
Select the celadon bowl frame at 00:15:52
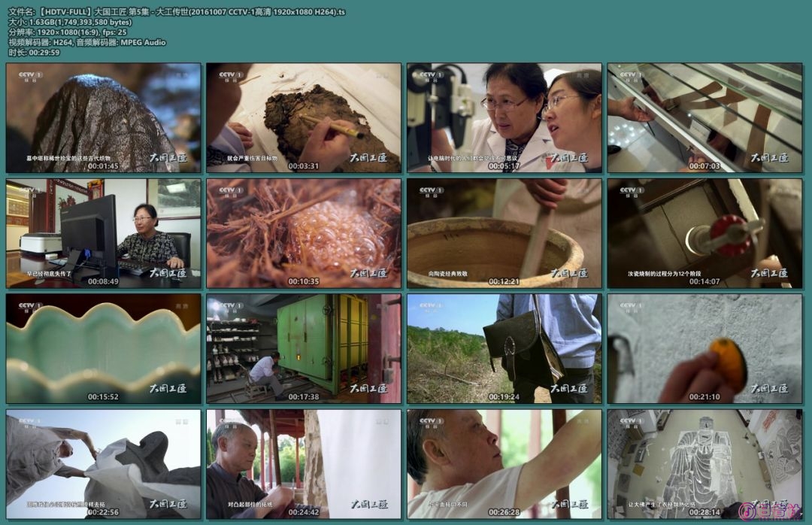104,349
